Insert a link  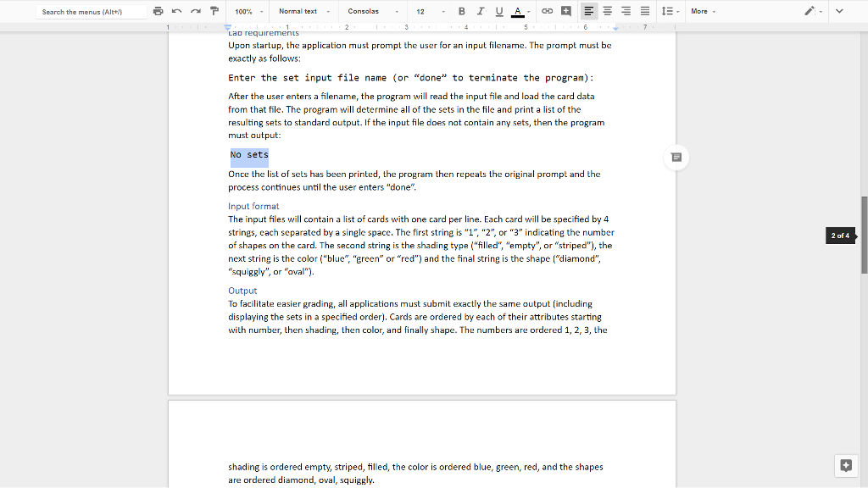tap(547, 11)
